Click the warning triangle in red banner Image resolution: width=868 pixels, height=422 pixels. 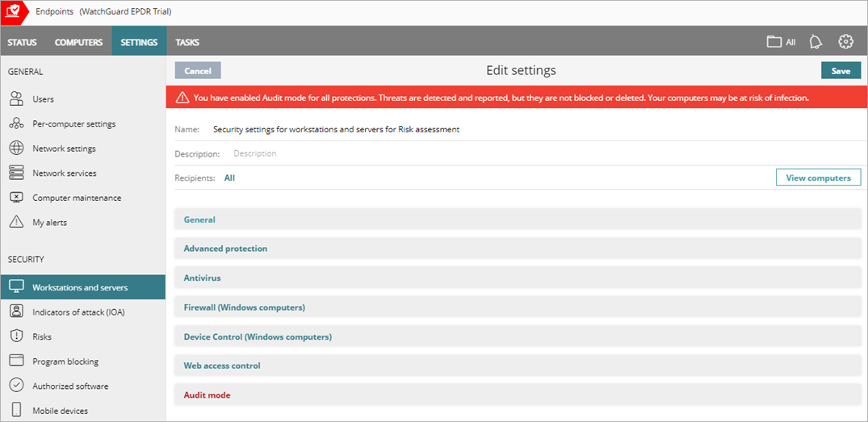tap(182, 98)
